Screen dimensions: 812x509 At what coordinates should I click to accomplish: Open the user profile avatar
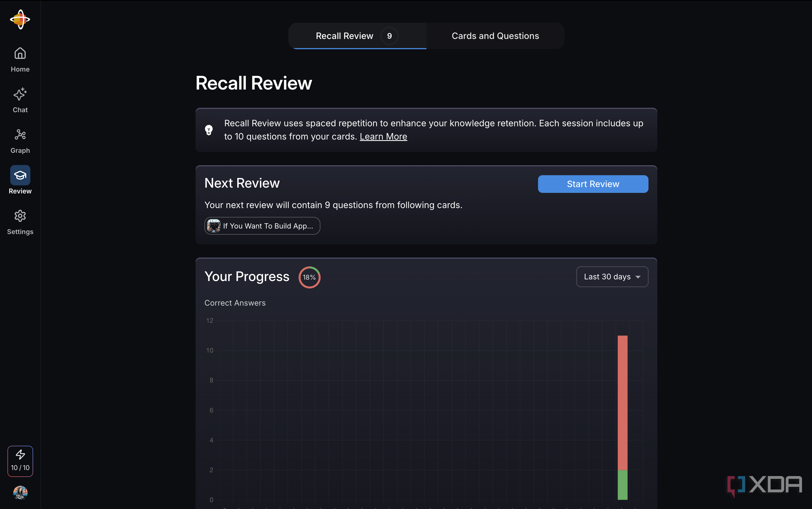pos(20,492)
